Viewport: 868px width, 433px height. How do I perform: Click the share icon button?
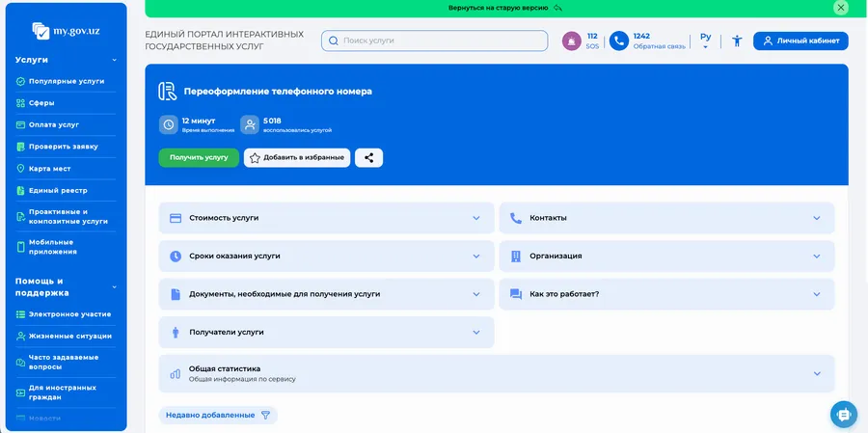pos(368,157)
